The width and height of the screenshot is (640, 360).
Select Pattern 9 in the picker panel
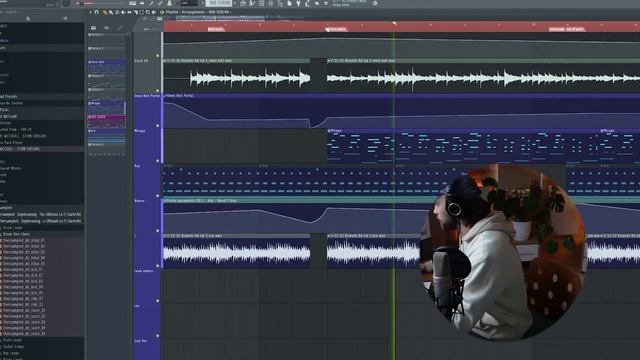107,149
